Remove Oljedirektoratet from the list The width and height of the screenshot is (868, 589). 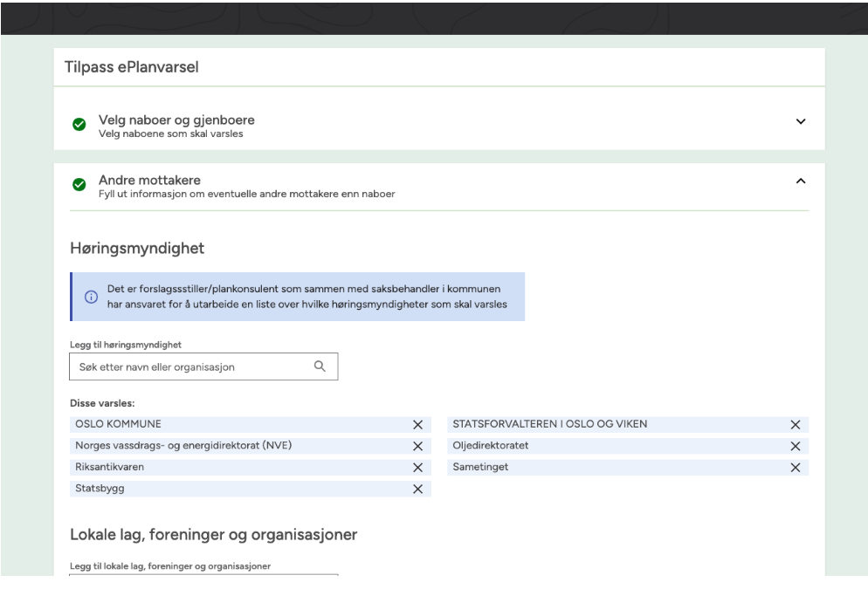click(x=795, y=447)
